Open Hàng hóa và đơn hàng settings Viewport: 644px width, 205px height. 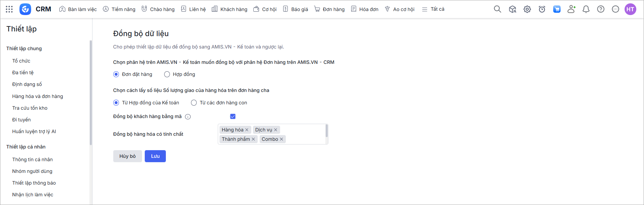tap(38, 96)
